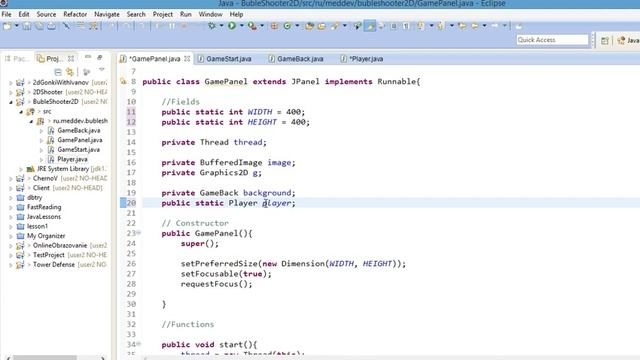Image resolution: width=640 pixels, height=360 pixels.
Task: Switch to the *Player.java editor tab
Action: (x=362, y=59)
